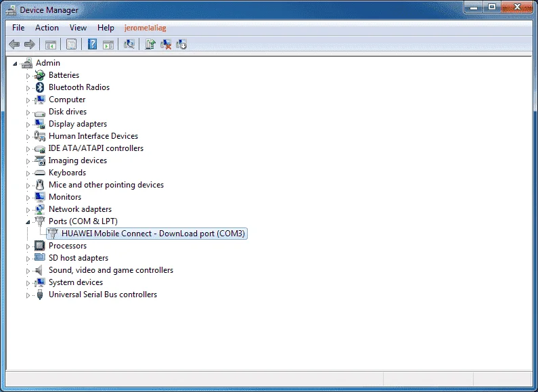Image resolution: width=538 pixels, height=392 pixels.
Task: Select the Bluetooth Radios icon
Action: pos(40,87)
